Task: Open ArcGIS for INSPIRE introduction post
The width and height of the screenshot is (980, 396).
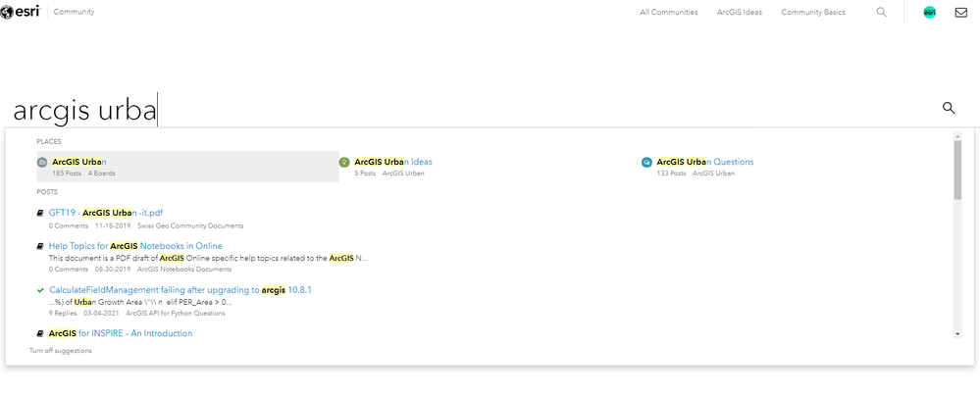Action: click(121, 333)
